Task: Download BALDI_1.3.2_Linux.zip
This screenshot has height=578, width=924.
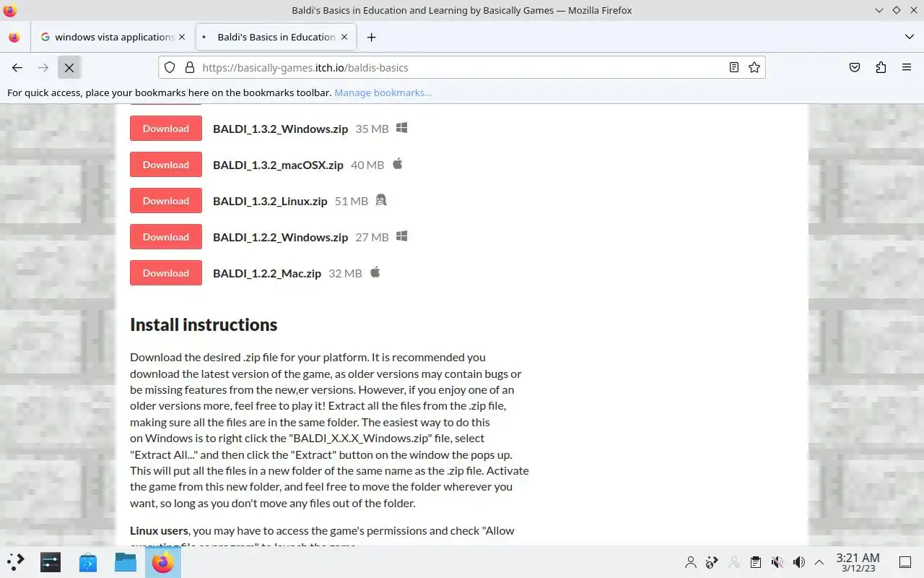Action: [x=165, y=201]
